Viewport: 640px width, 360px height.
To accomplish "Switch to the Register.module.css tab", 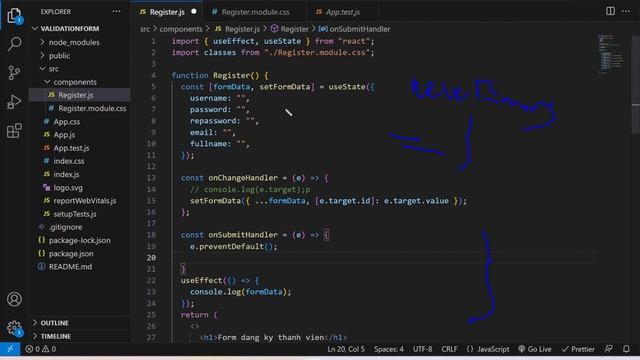I will coord(255,12).
